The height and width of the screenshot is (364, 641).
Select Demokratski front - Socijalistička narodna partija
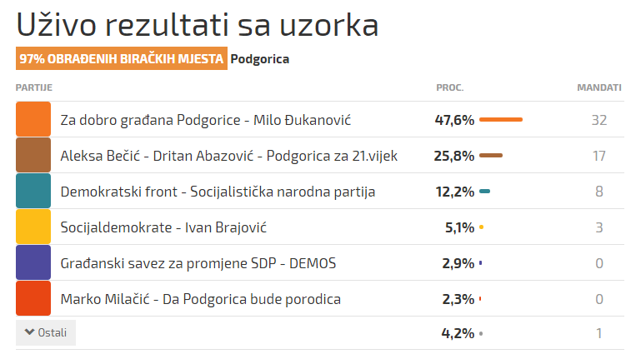coord(218,192)
